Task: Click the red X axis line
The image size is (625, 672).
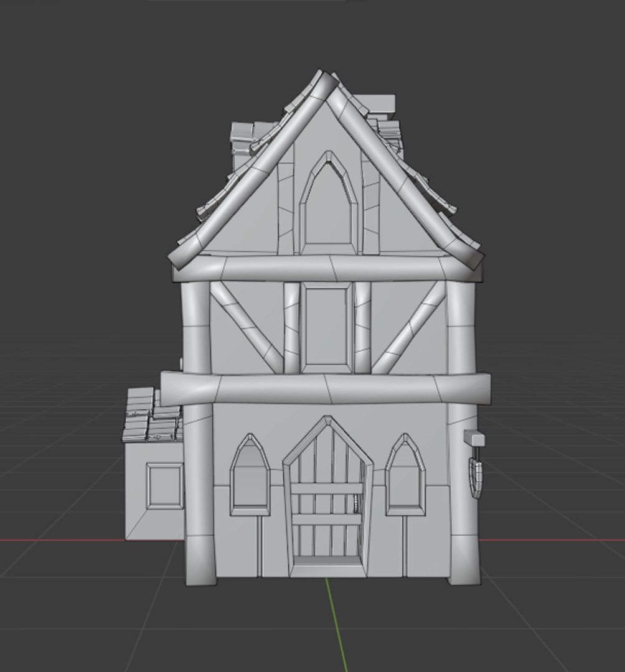Action: [552, 540]
